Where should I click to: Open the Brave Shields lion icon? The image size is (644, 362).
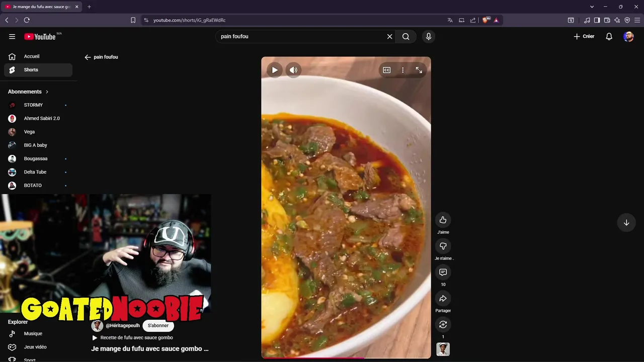point(486,20)
